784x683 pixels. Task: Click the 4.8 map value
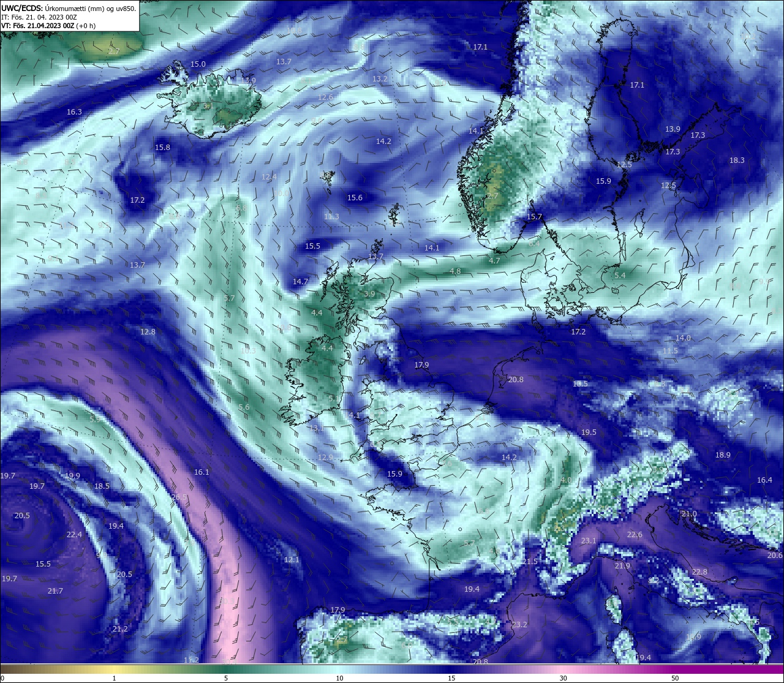click(x=455, y=271)
